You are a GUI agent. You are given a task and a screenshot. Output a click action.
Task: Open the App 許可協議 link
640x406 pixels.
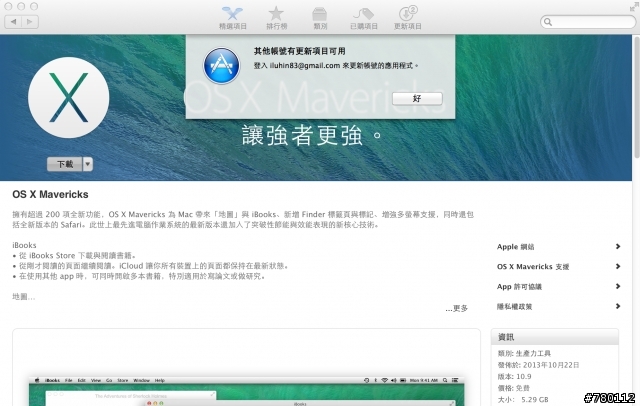coord(519,286)
